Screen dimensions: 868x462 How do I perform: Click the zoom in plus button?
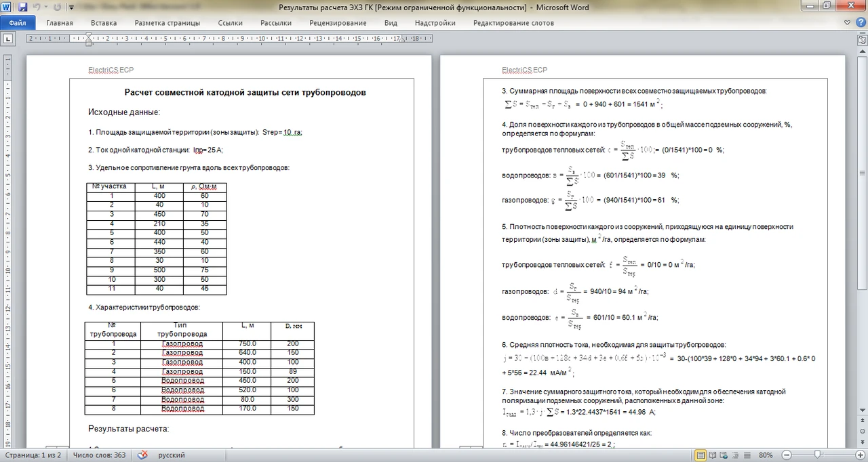pos(859,455)
